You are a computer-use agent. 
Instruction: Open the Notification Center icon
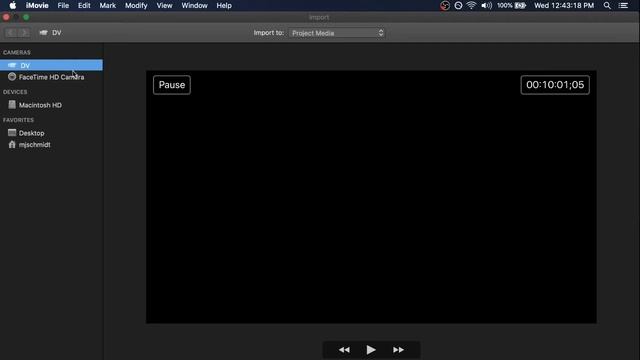(x=623, y=6)
